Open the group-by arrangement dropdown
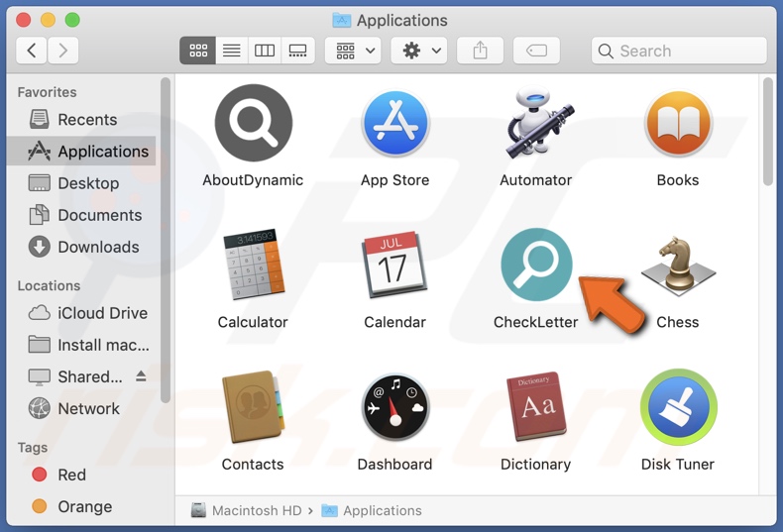 pyautogui.click(x=353, y=51)
